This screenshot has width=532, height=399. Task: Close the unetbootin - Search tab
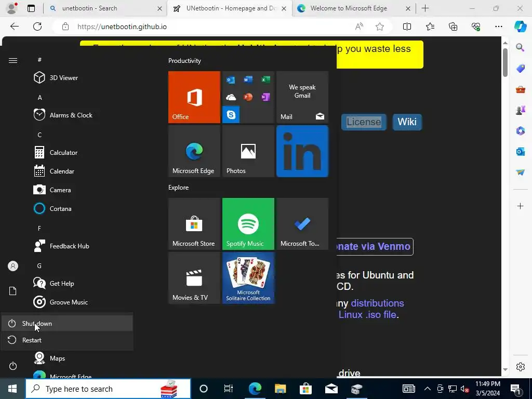point(159,8)
